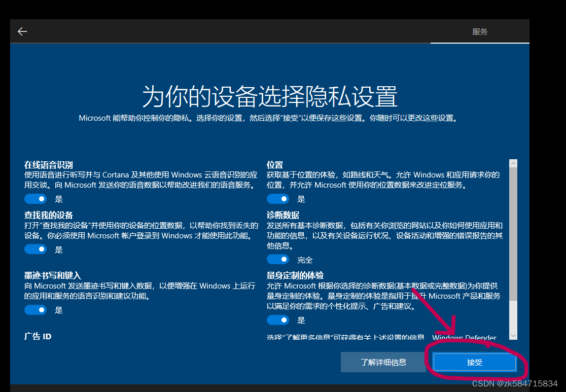This screenshot has width=566, height=392.
Task: Click the 完全 label beside the diagnostic toggle
Action: [305, 260]
